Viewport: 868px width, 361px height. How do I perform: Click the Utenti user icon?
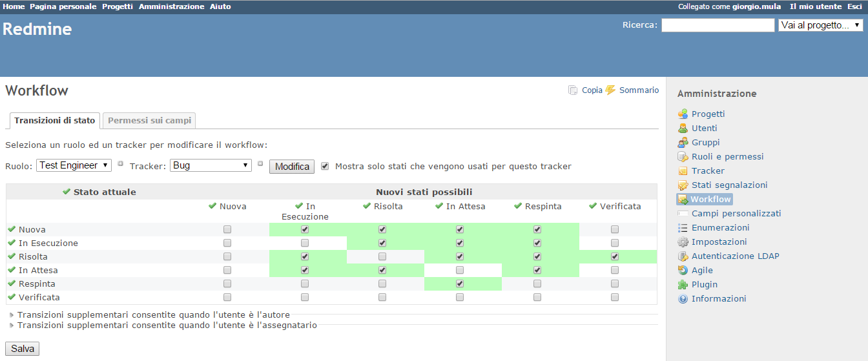pos(683,128)
